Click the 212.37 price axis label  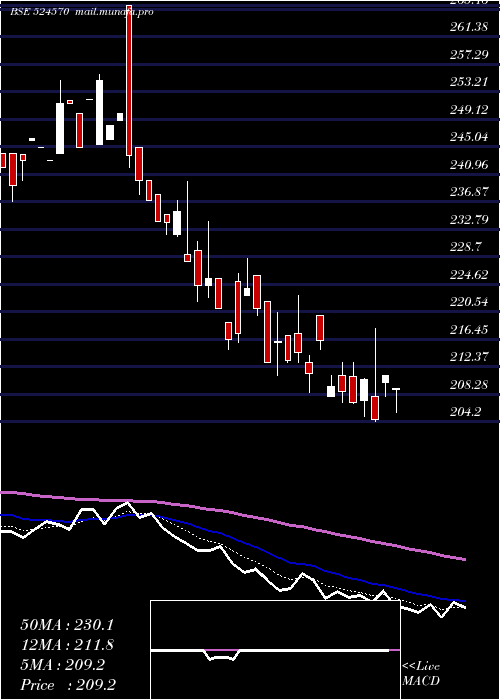click(x=469, y=357)
